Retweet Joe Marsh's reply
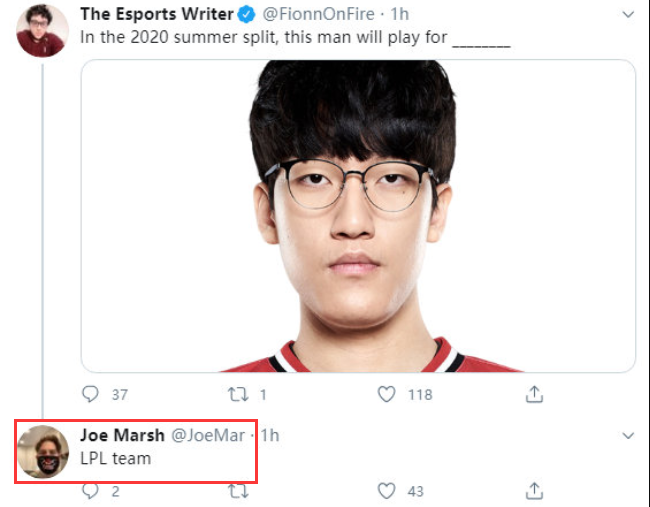The width and height of the screenshot is (650, 507). point(238,491)
